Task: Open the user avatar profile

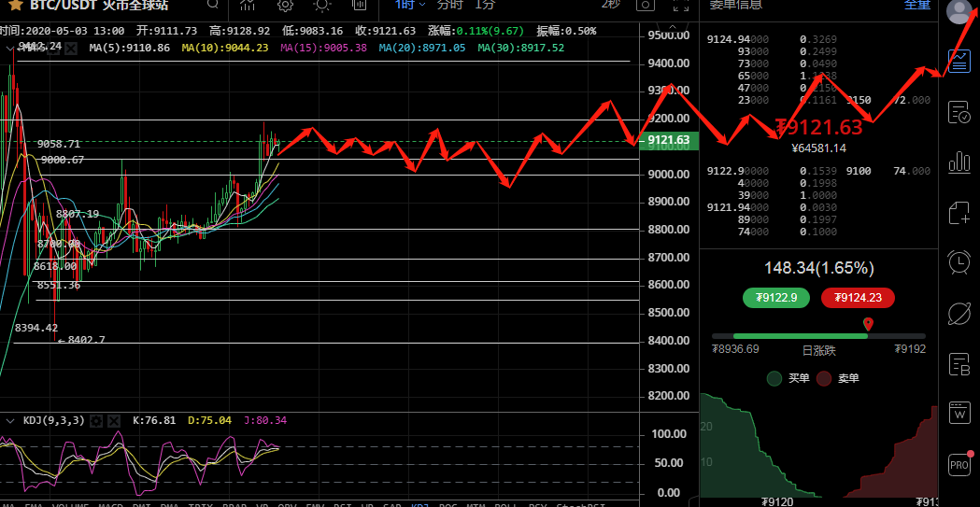Action: coord(960,11)
